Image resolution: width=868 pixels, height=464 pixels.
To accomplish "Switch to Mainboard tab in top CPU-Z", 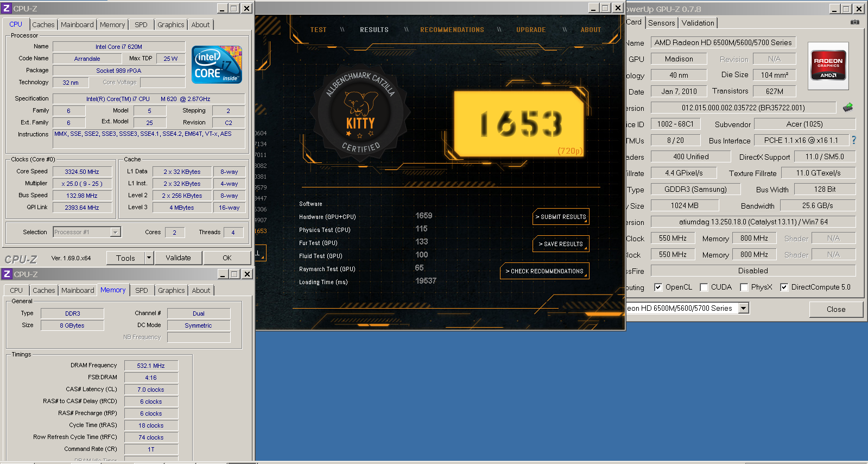I will [77, 24].
